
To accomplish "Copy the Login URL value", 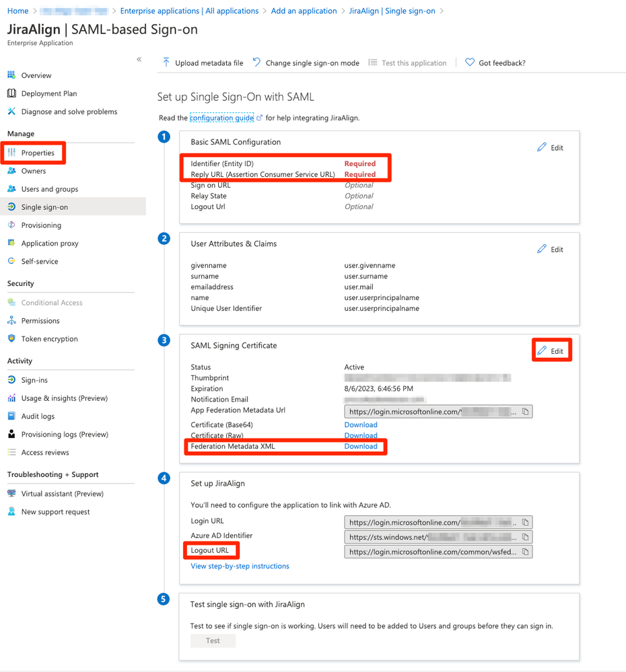I will pyautogui.click(x=525, y=522).
